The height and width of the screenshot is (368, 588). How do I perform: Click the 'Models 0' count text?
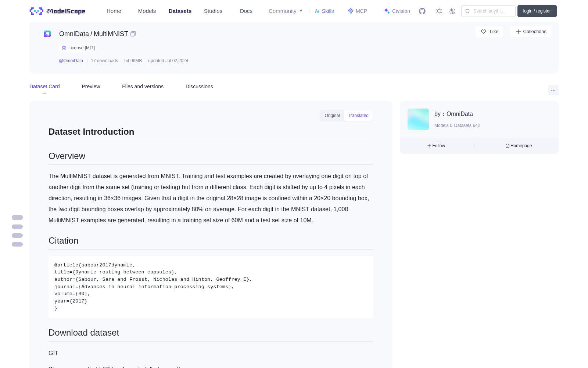click(x=443, y=125)
